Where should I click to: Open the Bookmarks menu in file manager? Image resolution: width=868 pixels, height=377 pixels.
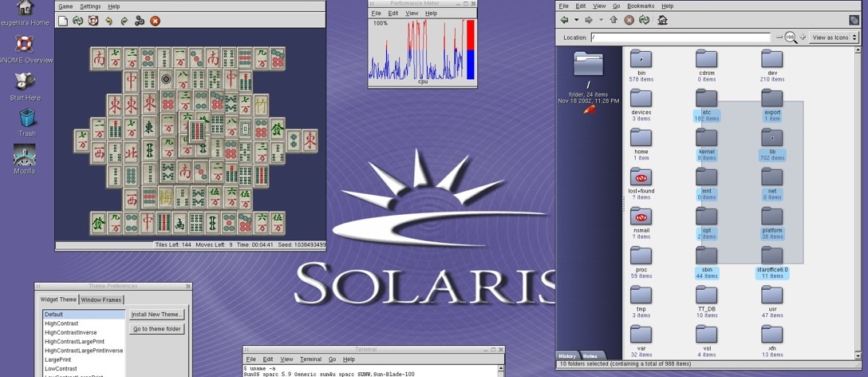click(x=641, y=6)
